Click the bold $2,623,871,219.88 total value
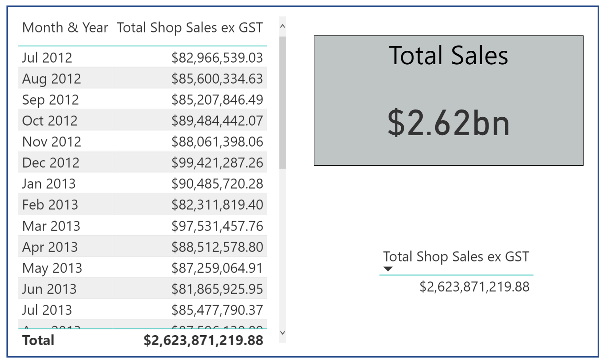606x364 pixels. pyautogui.click(x=203, y=340)
